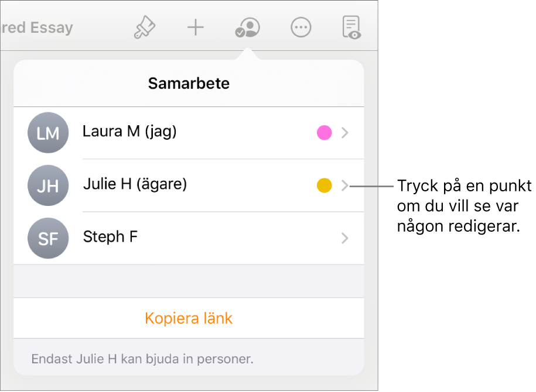Expand Steph F's details chevron
This screenshot has height=392, width=536.
tap(346, 238)
